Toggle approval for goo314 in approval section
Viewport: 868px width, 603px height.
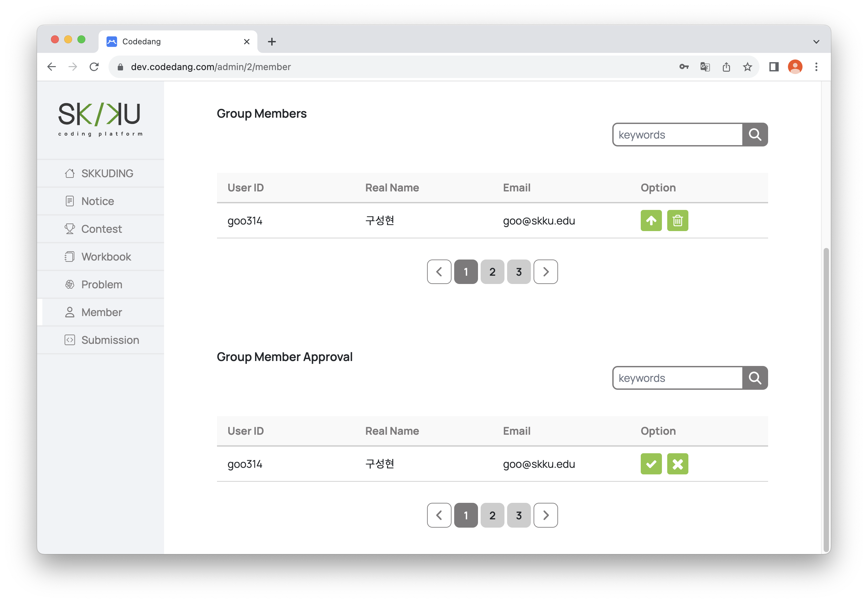coord(650,464)
